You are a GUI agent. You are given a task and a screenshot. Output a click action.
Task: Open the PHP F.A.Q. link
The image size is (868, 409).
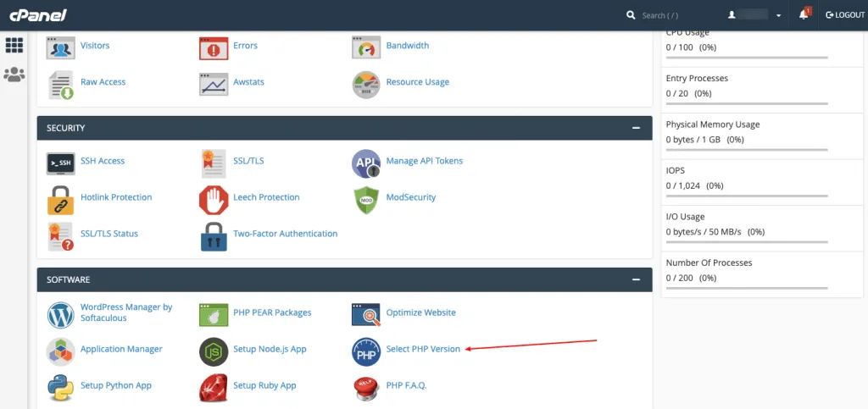click(406, 385)
